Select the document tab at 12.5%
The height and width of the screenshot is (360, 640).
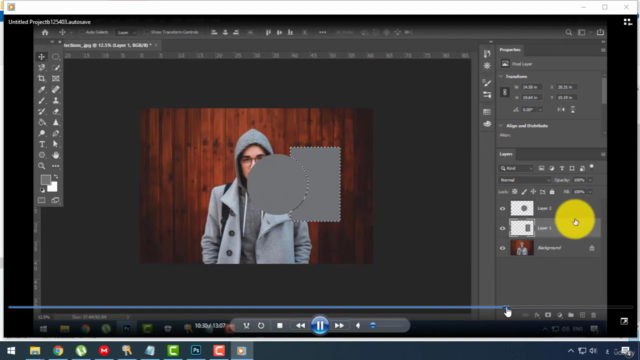(x=109, y=45)
